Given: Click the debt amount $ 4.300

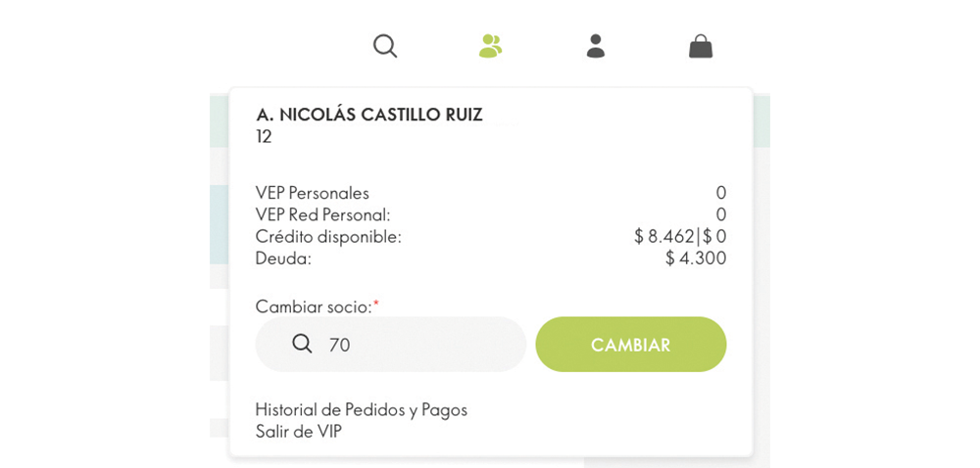Looking at the screenshot, I should (695, 257).
